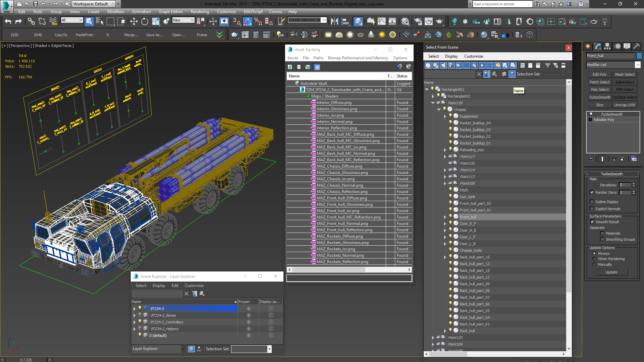Expand the 9T234-2 layer
Image resolution: width=644 pixels, height=362 pixels.
click(135, 309)
